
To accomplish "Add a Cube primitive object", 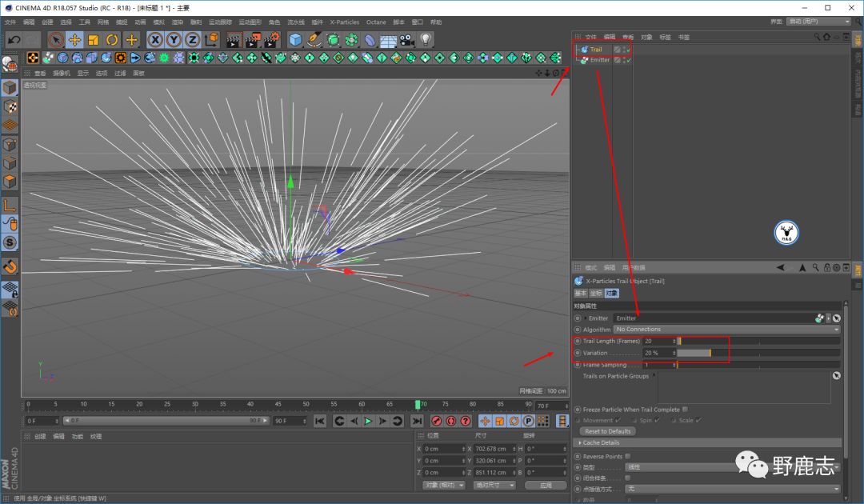I will [x=296, y=39].
